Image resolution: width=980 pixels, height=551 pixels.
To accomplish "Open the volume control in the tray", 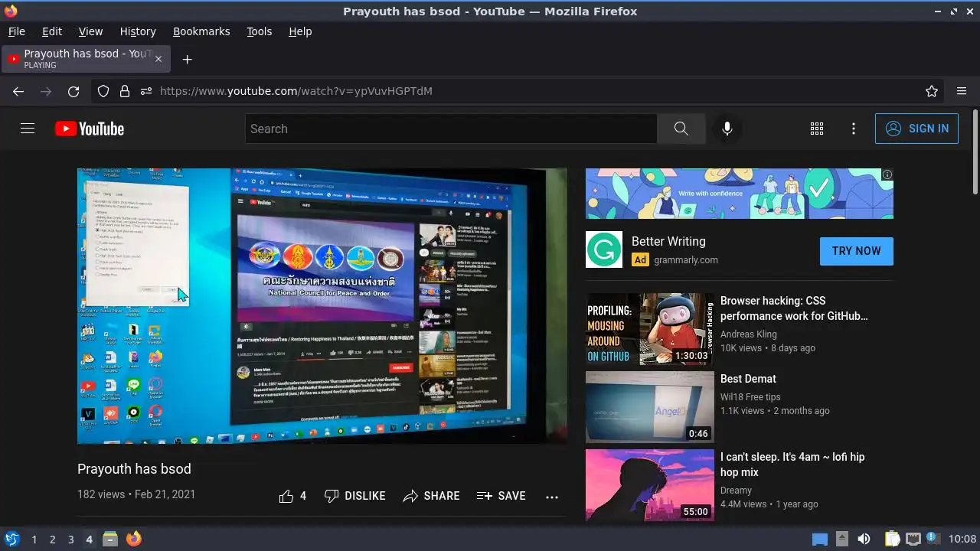I will coord(864,539).
